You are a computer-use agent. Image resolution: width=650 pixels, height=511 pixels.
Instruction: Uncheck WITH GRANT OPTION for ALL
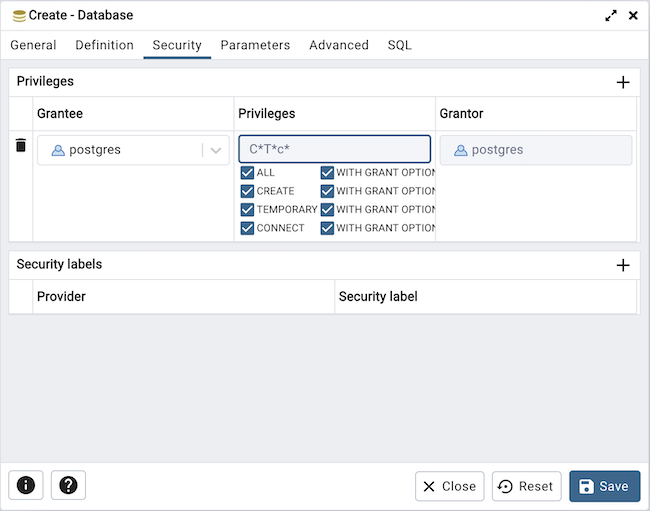coord(327,173)
